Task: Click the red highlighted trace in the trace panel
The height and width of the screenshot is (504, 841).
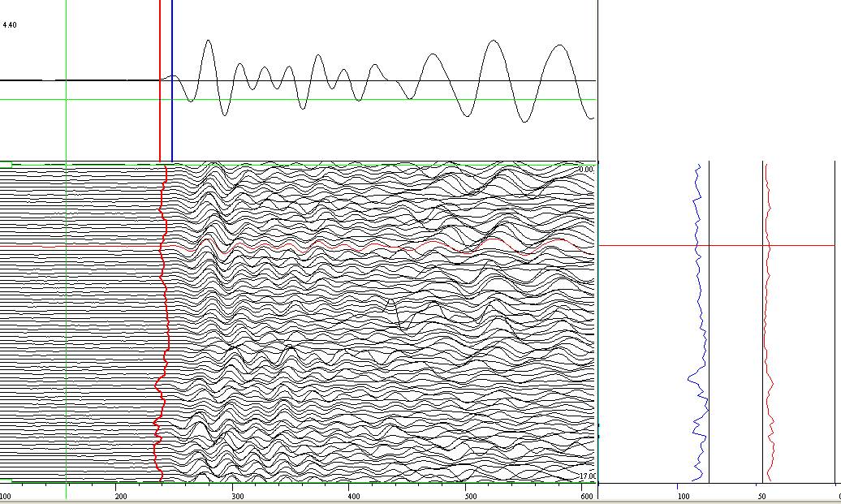Action: tap(81, 246)
